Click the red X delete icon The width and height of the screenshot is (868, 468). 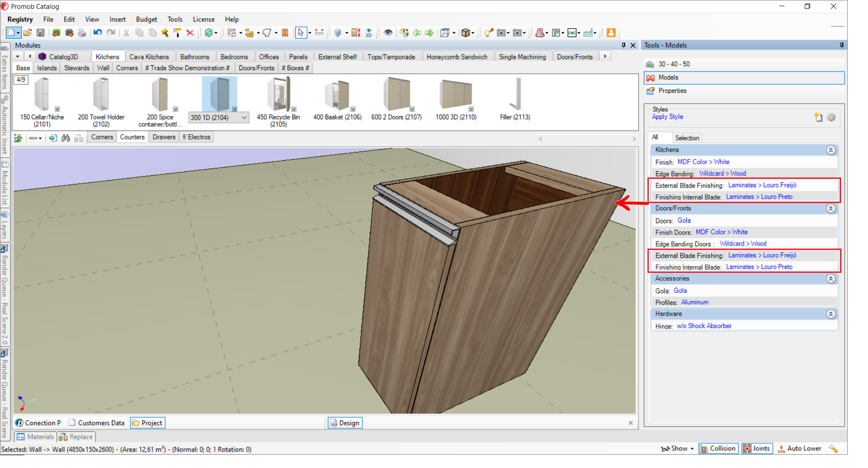[x=190, y=33]
